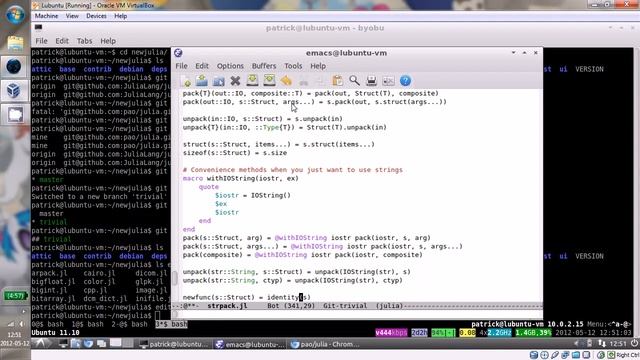Click the '3*$ bash' byobu window tab

[x=171, y=324]
